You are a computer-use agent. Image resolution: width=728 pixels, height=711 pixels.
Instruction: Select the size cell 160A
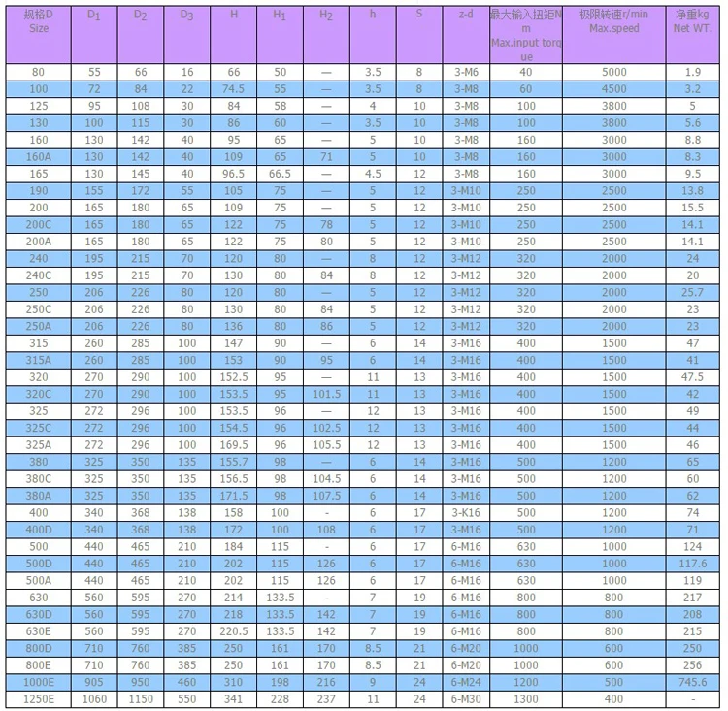point(39,157)
